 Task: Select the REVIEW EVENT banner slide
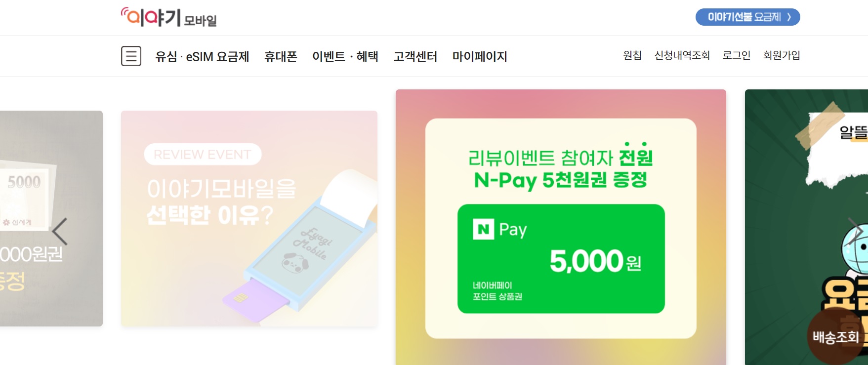(249, 218)
